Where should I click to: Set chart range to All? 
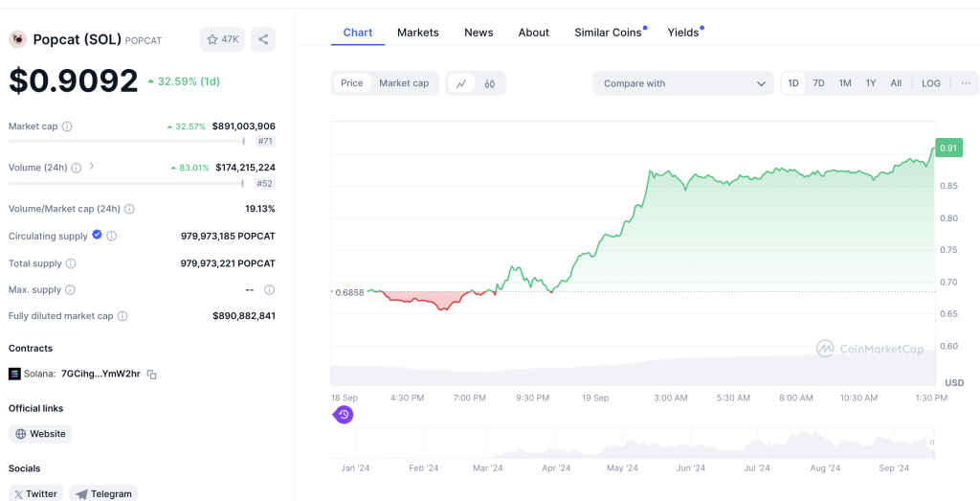[x=896, y=83]
